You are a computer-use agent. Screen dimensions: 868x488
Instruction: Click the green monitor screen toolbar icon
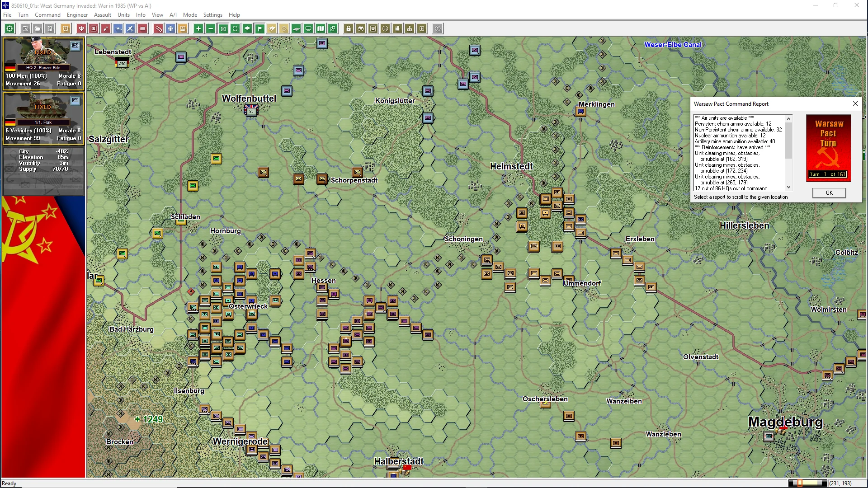308,28
